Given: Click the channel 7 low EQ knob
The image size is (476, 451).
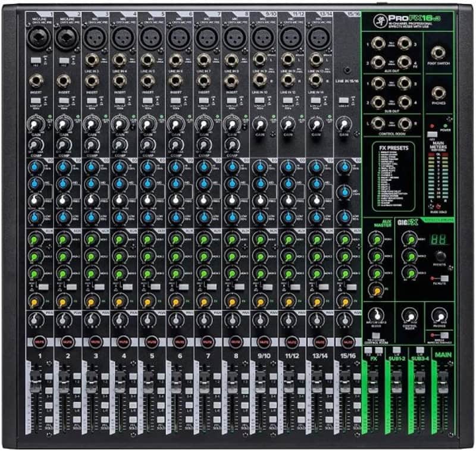Looking at the screenshot, I should 203,217.
